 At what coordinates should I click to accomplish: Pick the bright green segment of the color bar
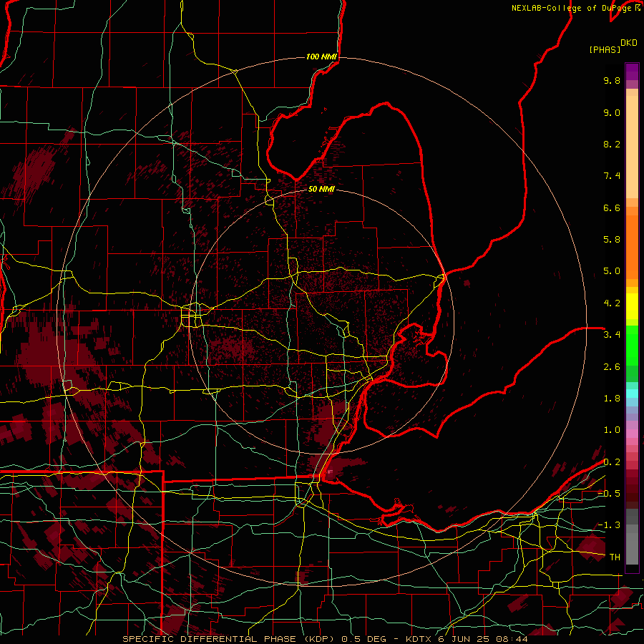(x=632, y=345)
